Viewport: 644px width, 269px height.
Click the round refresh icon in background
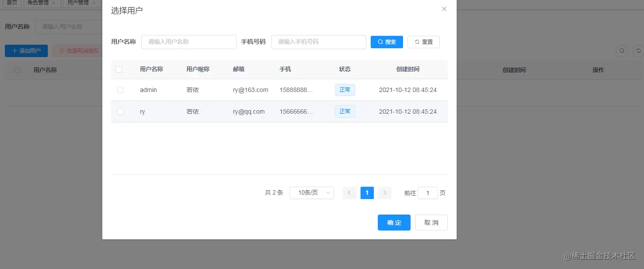(x=638, y=51)
